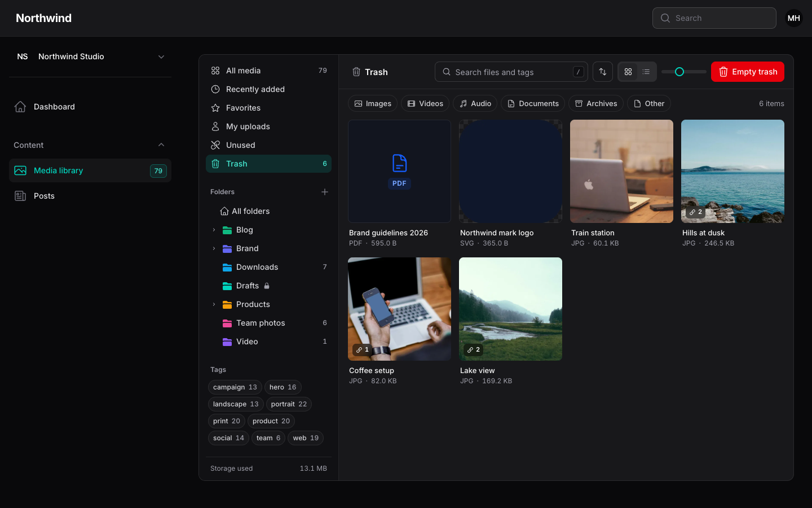Click the usage link badge on Hills at dusk
The width and height of the screenshot is (812, 508).
pyautogui.click(x=695, y=212)
